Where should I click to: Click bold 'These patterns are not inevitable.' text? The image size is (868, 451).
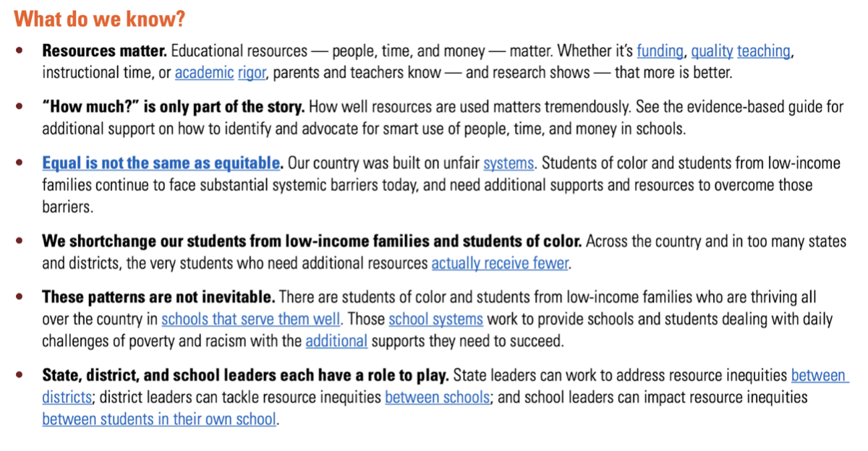pos(158,297)
